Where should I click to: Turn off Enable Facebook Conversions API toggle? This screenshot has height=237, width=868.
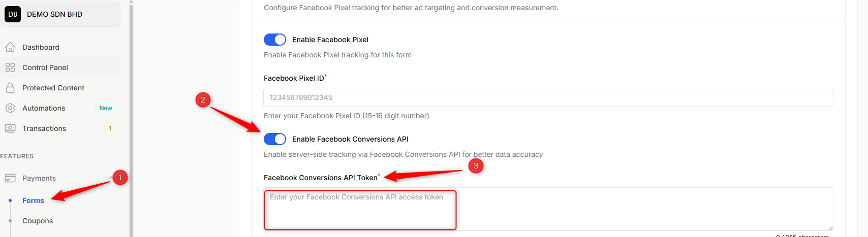275,139
